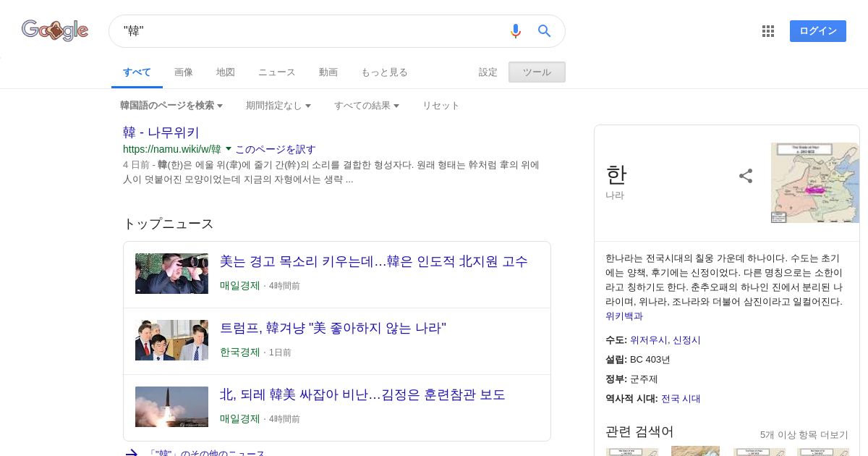Image resolution: width=868 pixels, height=456 pixels.
Task: Open news 北, 되레 韓美 싸잡아 비난 headline
Action: tap(362, 395)
